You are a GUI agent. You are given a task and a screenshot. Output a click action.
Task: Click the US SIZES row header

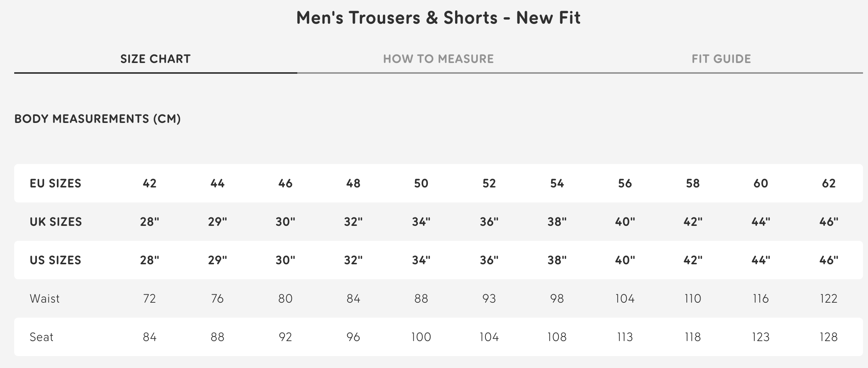pos(55,260)
